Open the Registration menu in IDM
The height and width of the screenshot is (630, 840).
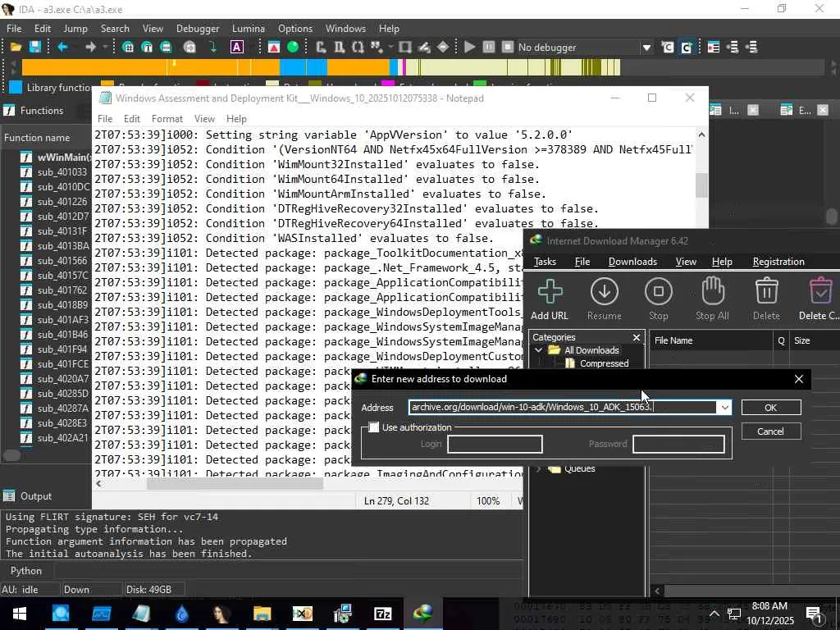778,262
